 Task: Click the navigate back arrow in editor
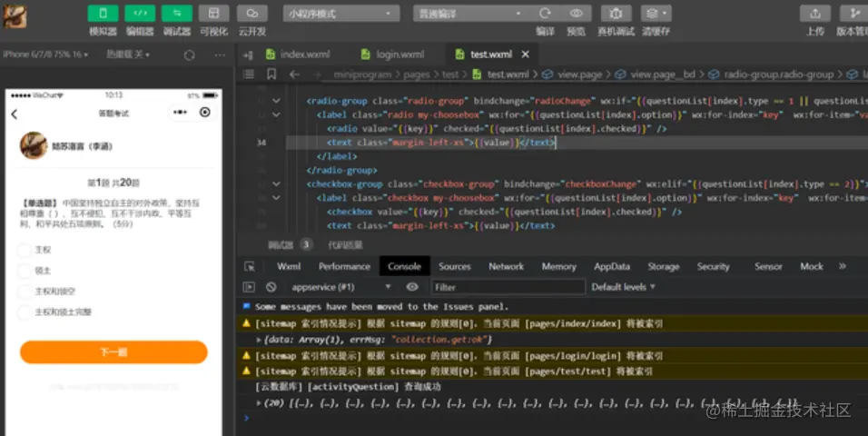(x=294, y=74)
